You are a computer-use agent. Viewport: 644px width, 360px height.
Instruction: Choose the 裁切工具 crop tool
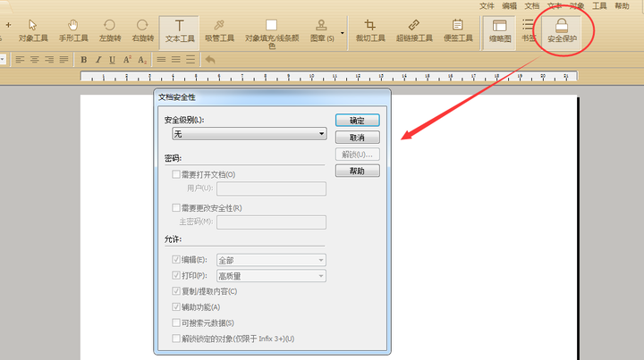click(370, 31)
